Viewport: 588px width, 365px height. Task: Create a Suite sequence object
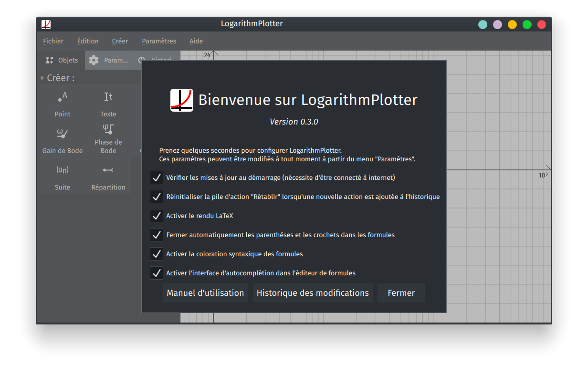[63, 177]
